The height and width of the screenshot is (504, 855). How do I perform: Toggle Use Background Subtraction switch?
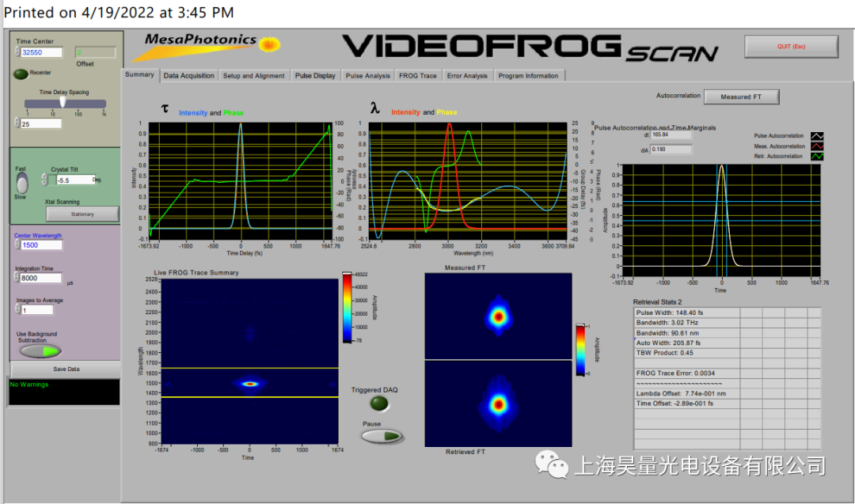41,351
